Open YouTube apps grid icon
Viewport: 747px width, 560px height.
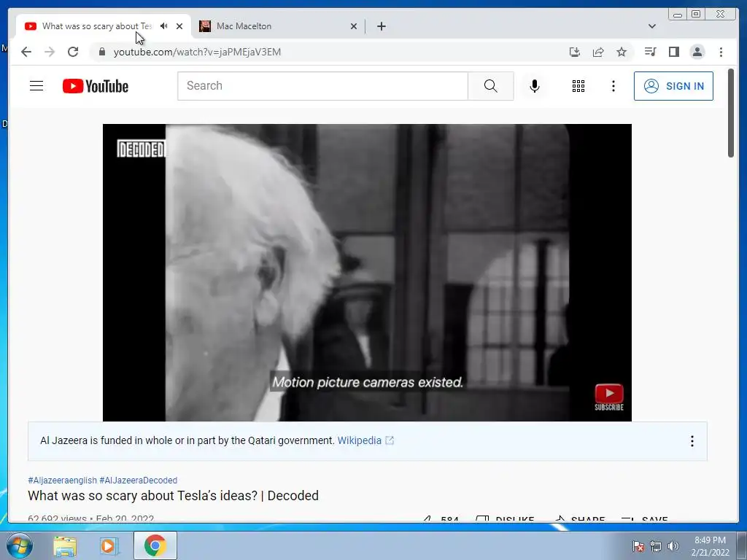(x=578, y=86)
